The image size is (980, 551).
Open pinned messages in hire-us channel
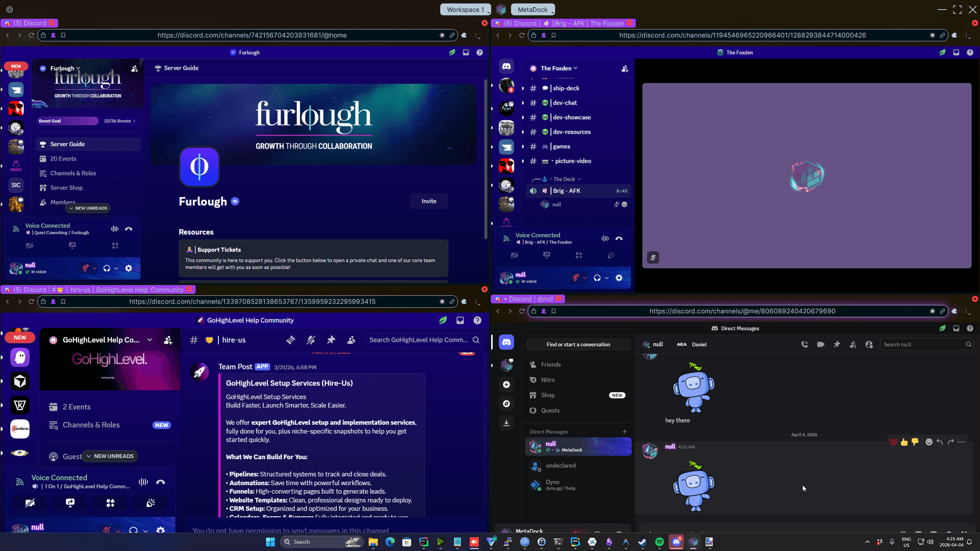coord(331,340)
